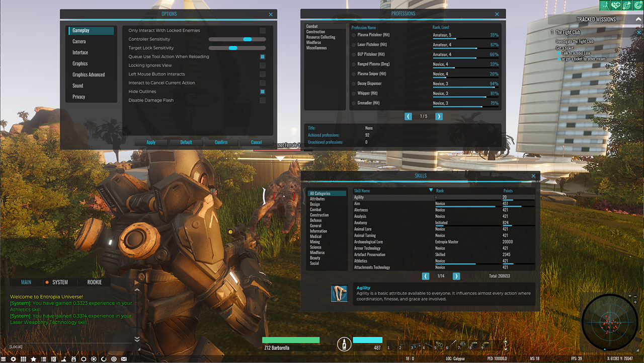Click the mountain map icon in bottom bar
644x363 pixels.
coord(63,359)
